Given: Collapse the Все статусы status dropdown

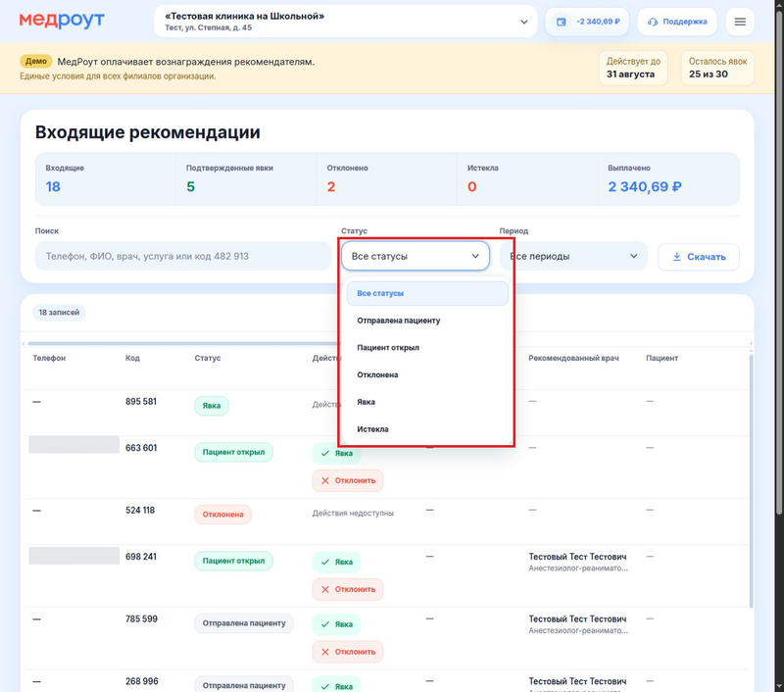Looking at the screenshot, I should (x=415, y=256).
